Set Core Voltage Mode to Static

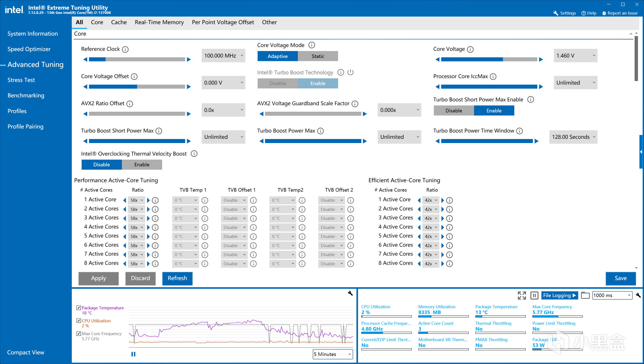(x=318, y=56)
